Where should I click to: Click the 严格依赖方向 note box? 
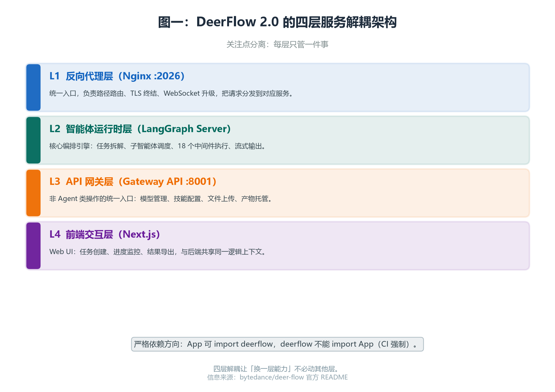277,344
